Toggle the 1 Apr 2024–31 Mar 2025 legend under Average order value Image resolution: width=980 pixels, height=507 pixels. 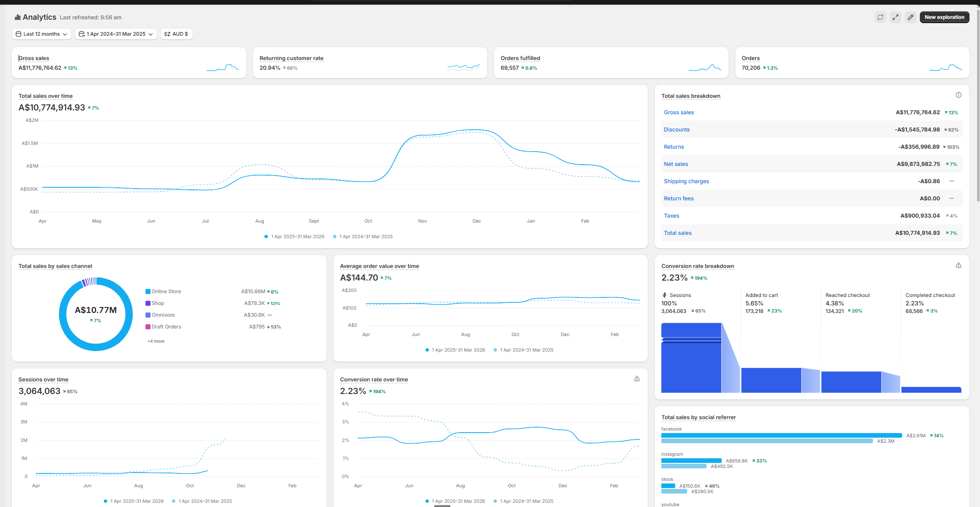click(524, 349)
